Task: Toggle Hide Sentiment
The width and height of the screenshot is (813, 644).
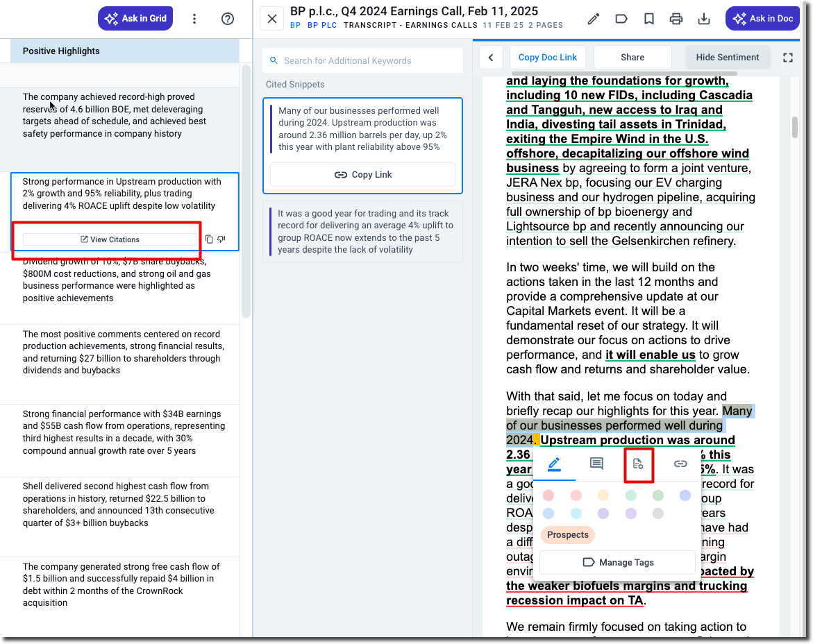Action: [728, 58]
